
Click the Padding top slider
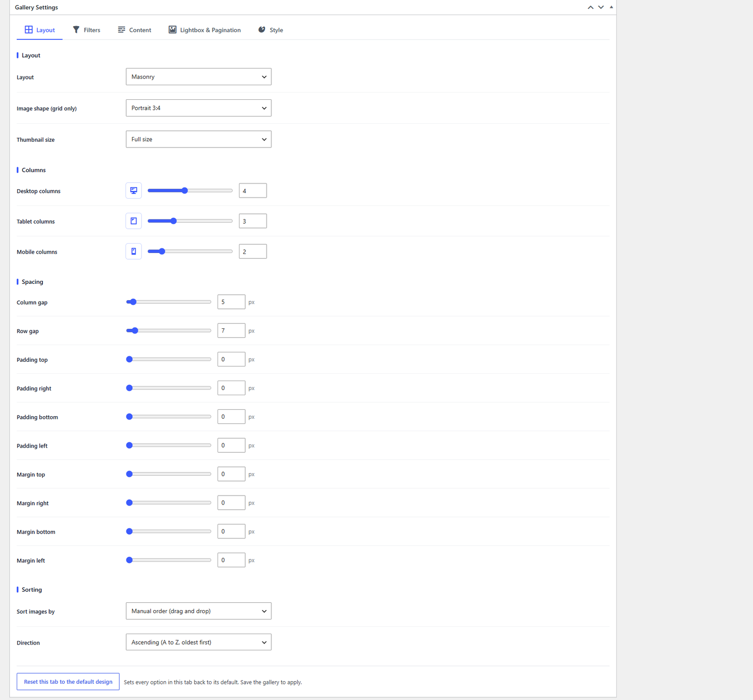click(x=169, y=360)
